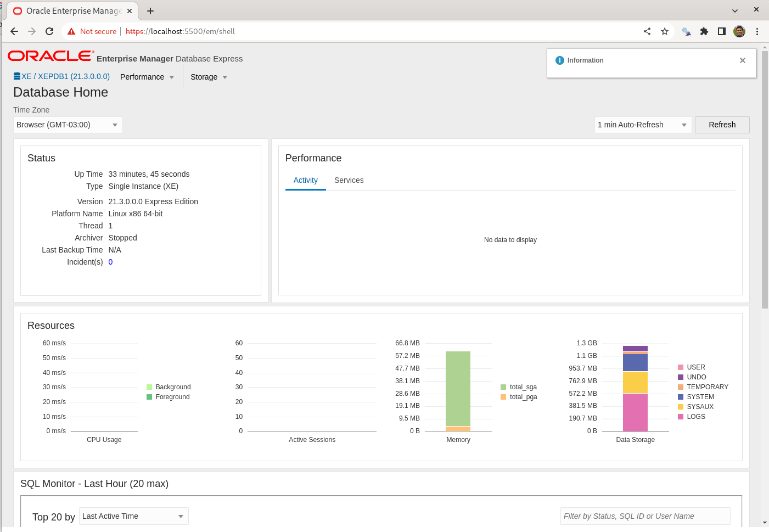Expand the Top 20 by Last Active Time dropdown
This screenshot has width=769, height=532.
point(134,516)
